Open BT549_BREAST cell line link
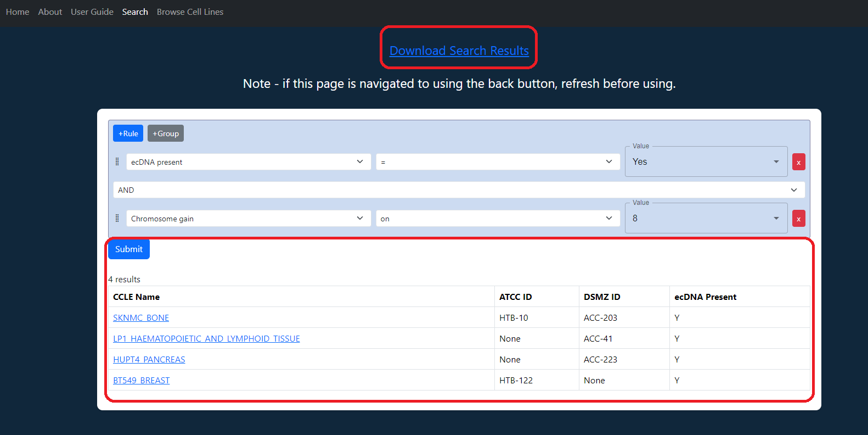Screen dimensions: 868x435 (142, 381)
